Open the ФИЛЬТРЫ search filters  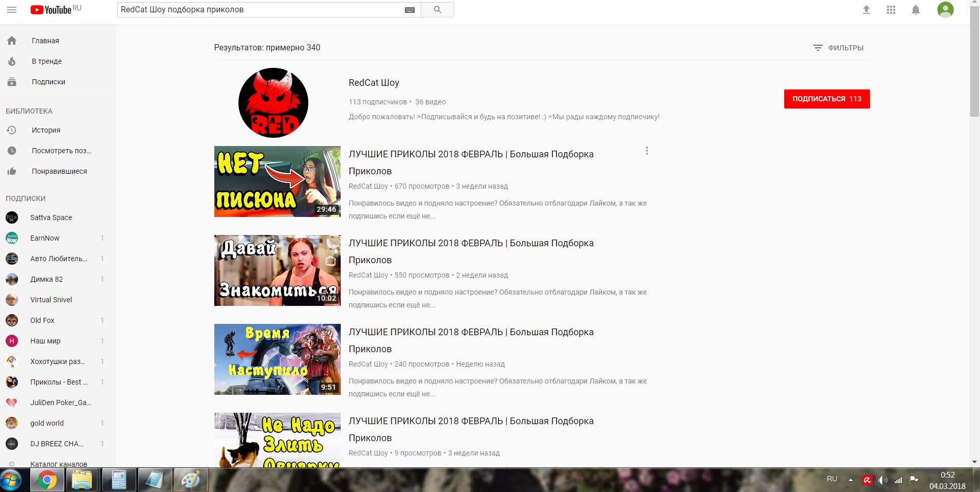click(838, 48)
